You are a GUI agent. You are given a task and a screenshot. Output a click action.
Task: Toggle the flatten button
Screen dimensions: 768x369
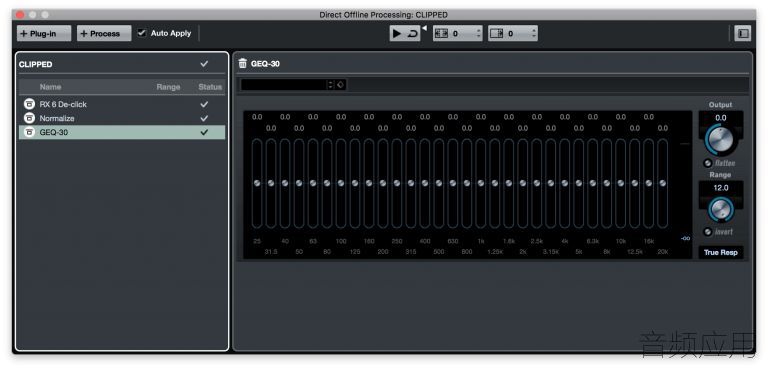pos(708,163)
